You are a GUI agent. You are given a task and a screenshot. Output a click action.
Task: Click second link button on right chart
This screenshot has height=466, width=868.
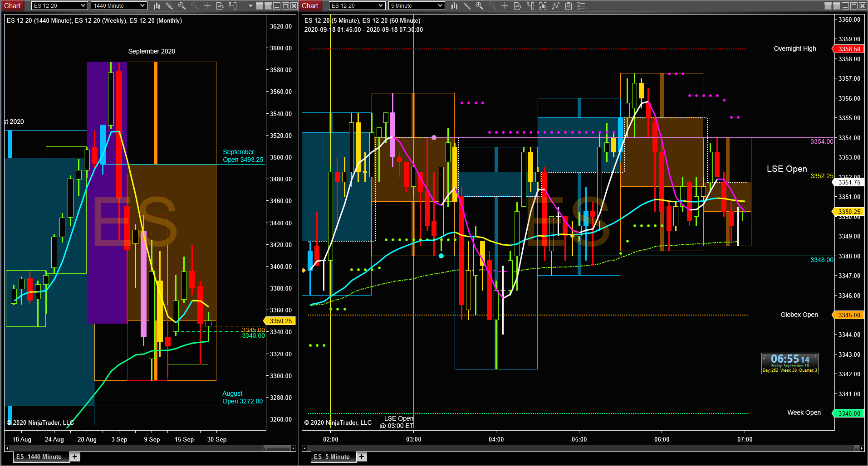(837, 6)
